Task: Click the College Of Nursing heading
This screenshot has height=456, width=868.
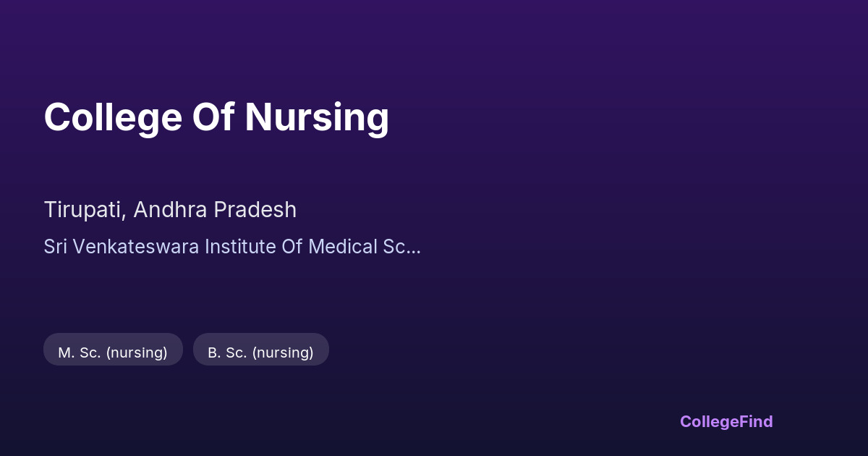Action: [x=216, y=117]
